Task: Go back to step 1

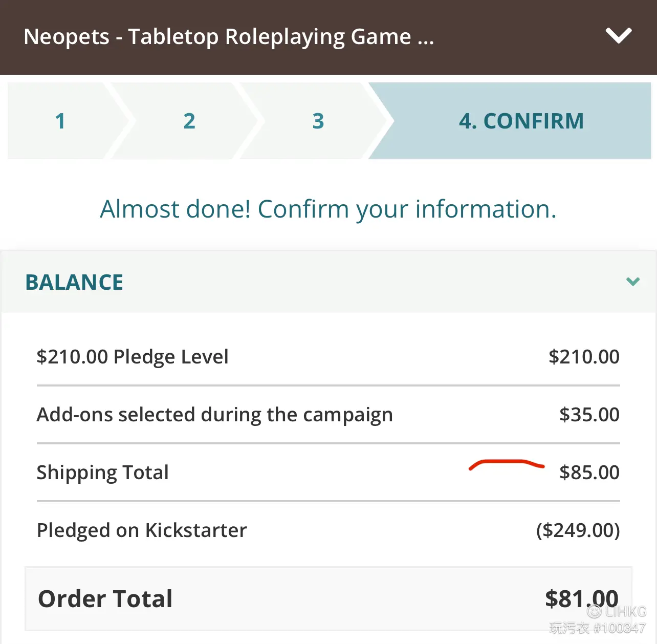Action: click(x=60, y=121)
